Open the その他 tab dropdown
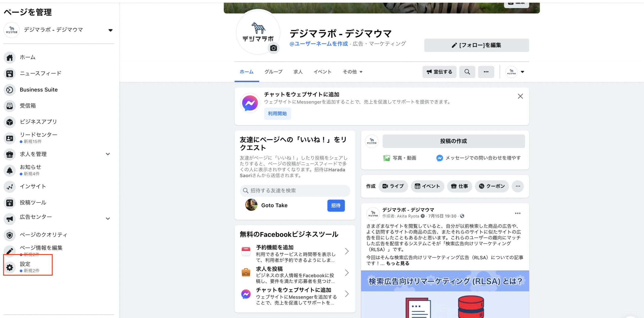 [352, 72]
